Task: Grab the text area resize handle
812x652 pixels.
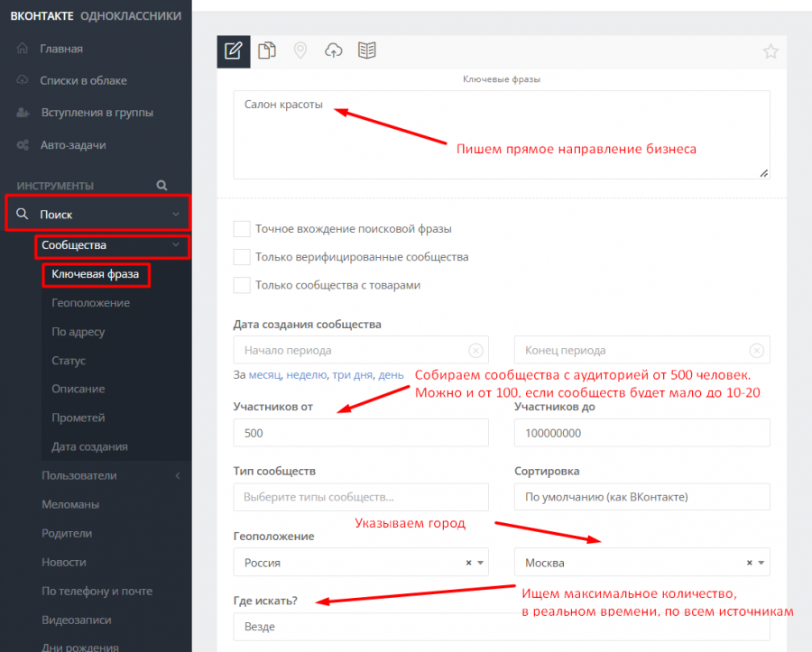Action: 764,173
